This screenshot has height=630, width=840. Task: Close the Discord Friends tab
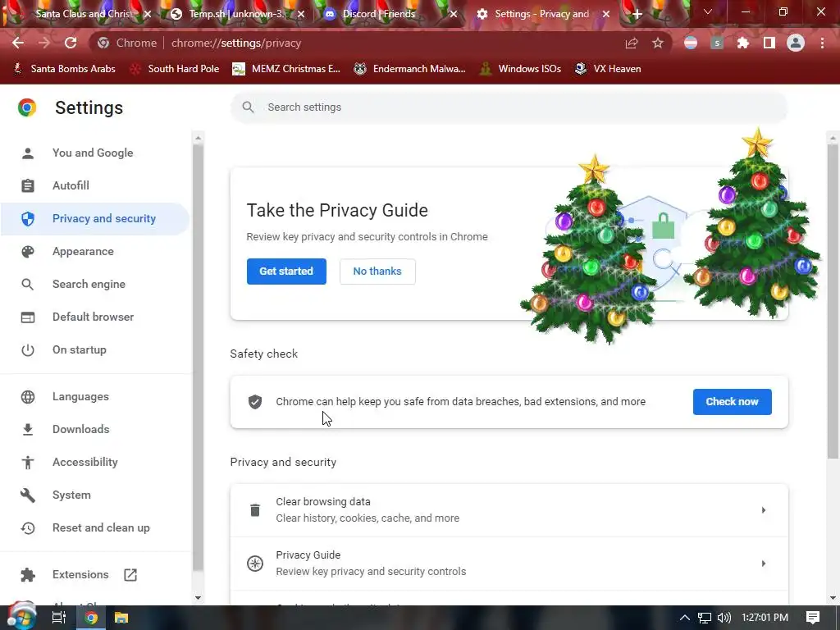[x=454, y=14]
